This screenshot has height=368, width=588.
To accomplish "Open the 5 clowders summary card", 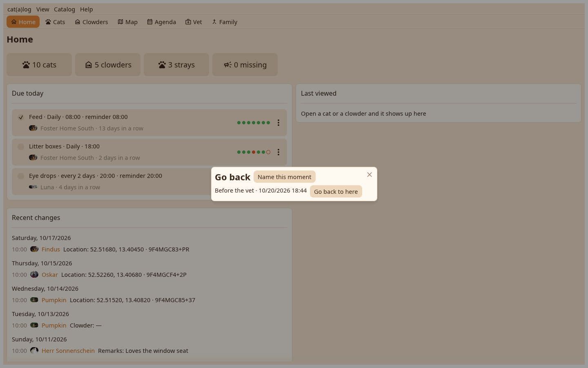I will coord(108,65).
